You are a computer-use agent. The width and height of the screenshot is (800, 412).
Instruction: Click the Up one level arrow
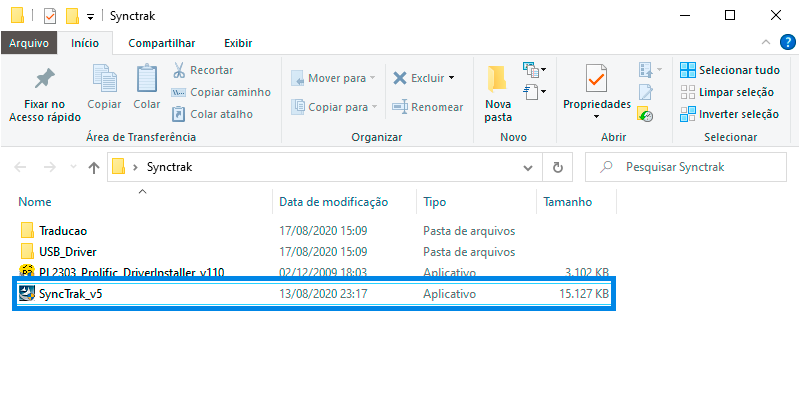tap(93, 167)
